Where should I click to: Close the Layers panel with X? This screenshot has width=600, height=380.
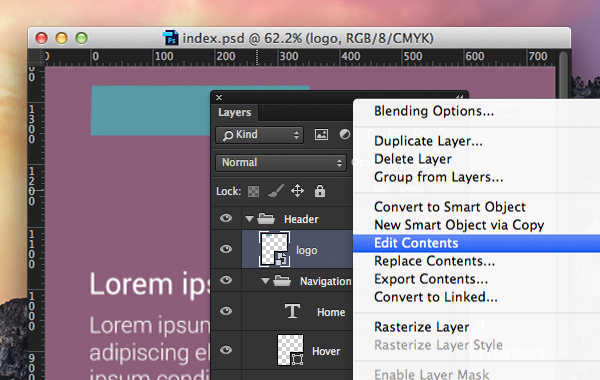(219, 98)
